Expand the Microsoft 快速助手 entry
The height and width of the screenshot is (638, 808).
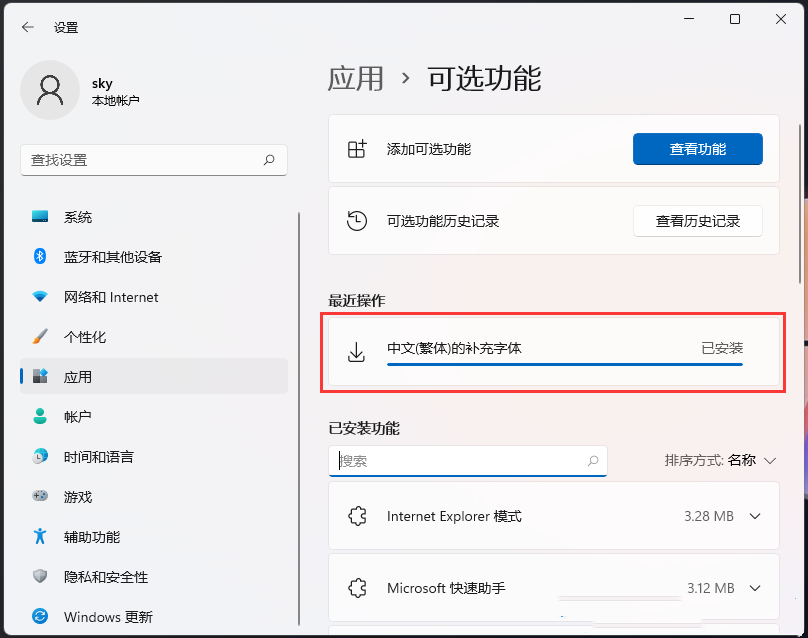[x=755, y=588]
